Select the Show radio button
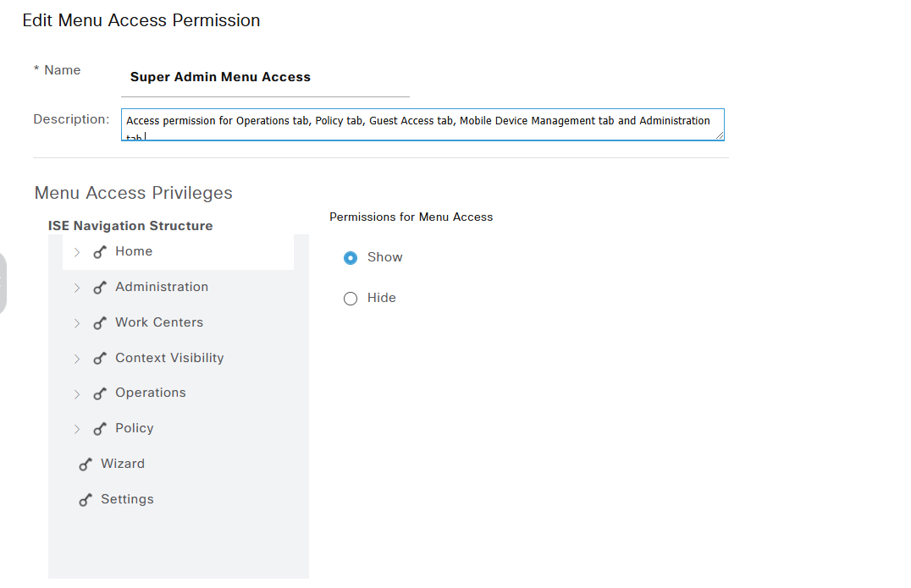The width and height of the screenshot is (911, 588). coord(351,258)
